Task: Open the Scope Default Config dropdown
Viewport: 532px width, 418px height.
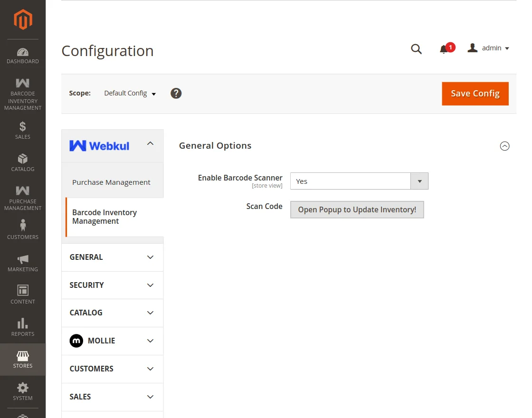Action: (130, 93)
